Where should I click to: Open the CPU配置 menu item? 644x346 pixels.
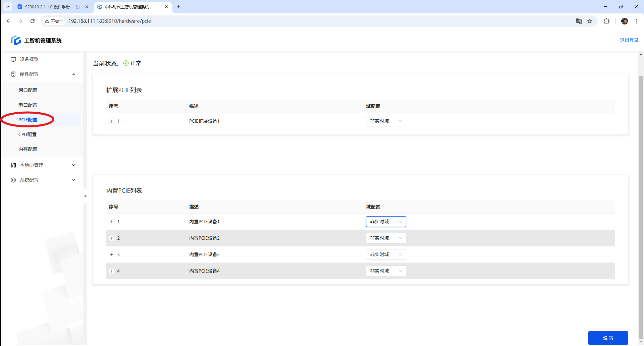click(x=27, y=134)
